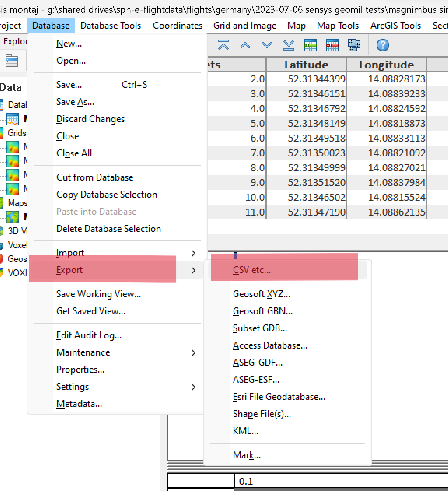448x491 pixels.
Task: Select the fourth grid thumbnail icon under Grids
Action: pyautogui.click(x=13, y=189)
